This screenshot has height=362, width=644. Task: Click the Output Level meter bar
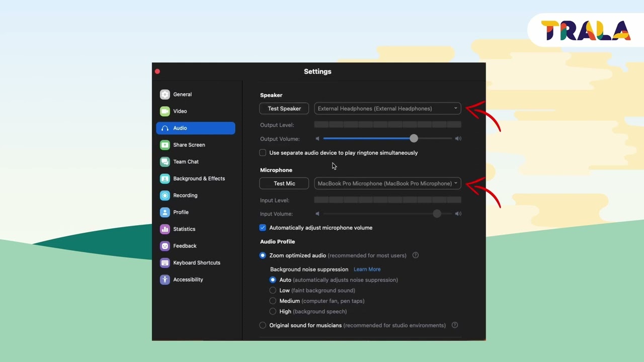pyautogui.click(x=387, y=125)
